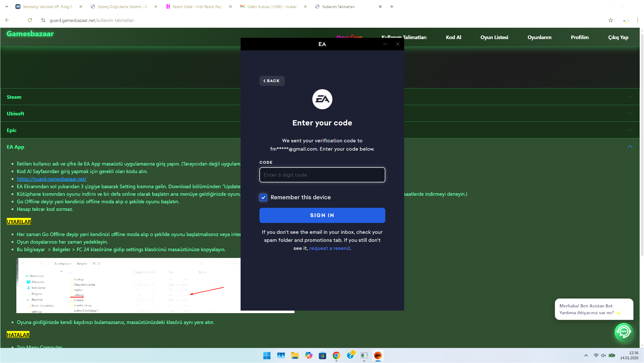Open the Profilim page
The width and height of the screenshot is (644, 363).
click(x=580, y=37)
